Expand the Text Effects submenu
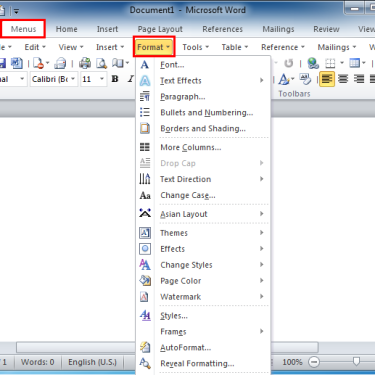 point(262,80)
